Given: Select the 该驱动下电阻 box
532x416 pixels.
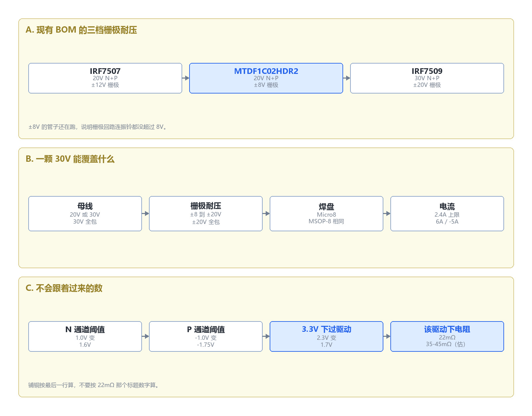Looking at the screenshot, I should tap(447, 336).
